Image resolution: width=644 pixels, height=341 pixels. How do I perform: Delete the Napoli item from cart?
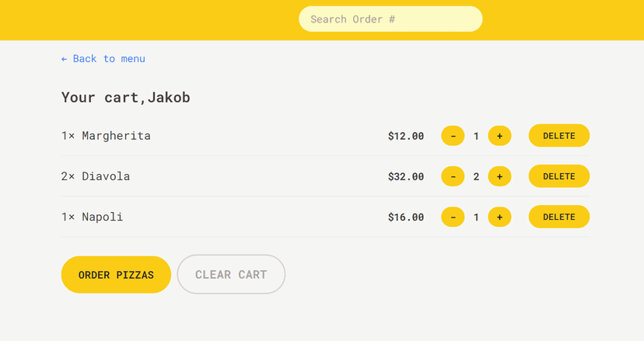click(559, 217)
